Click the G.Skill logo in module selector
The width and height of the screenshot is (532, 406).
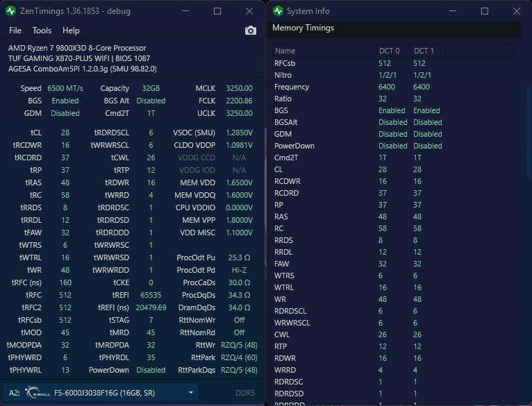38,392
